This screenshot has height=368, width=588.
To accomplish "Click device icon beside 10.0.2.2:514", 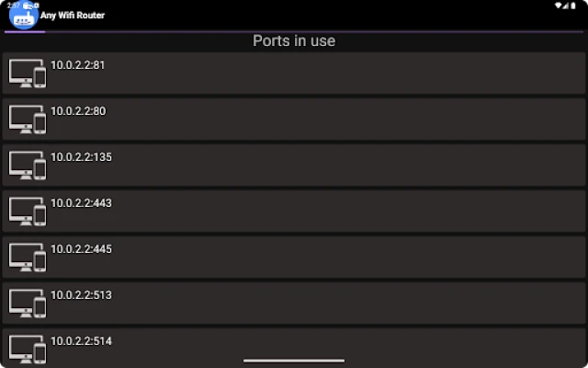I will (28, 348).
